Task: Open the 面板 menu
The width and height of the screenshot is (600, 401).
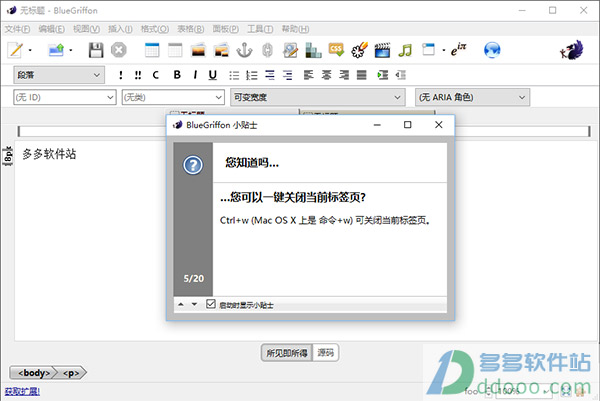Action: point(226,29)
